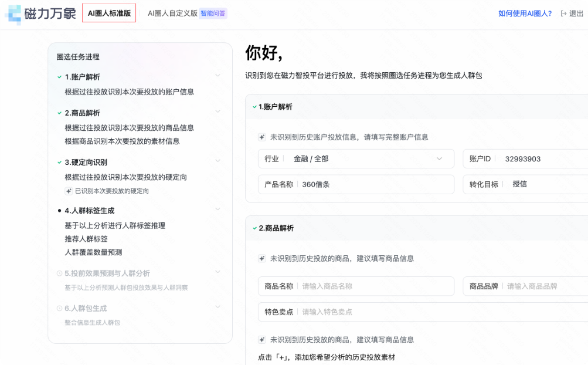The image size is (588, 365).
Task: Collapse the main 2.商品解析 section header
Action: point(416,228)
